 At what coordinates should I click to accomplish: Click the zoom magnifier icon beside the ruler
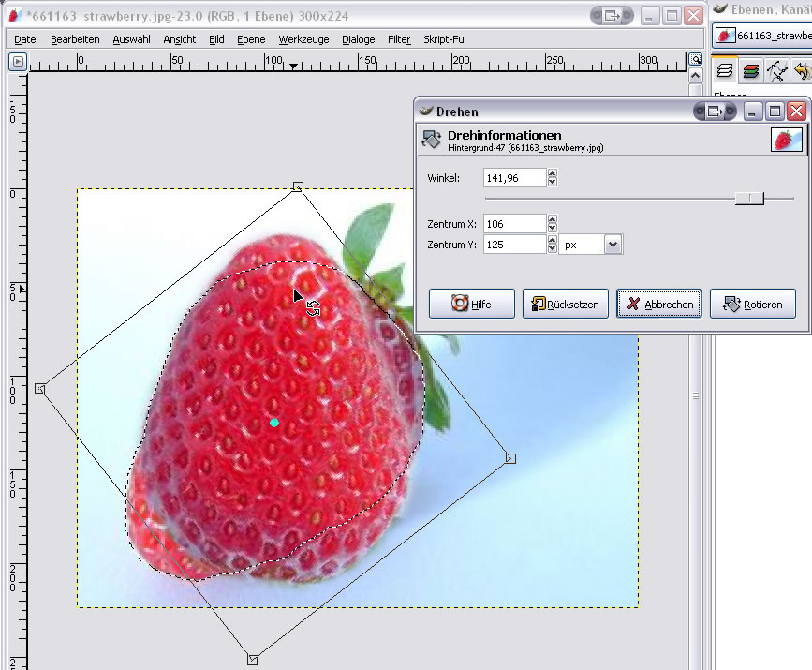point(695,59)
